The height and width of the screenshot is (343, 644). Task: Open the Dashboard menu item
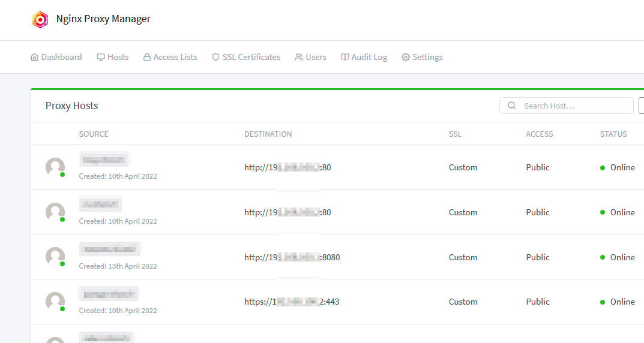[x=56, y=57]
